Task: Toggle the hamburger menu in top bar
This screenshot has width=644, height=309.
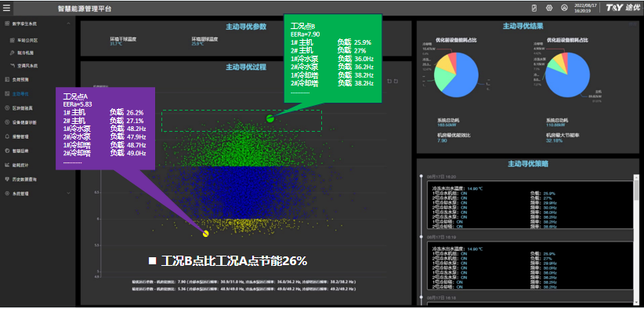Action: [6, 7]
